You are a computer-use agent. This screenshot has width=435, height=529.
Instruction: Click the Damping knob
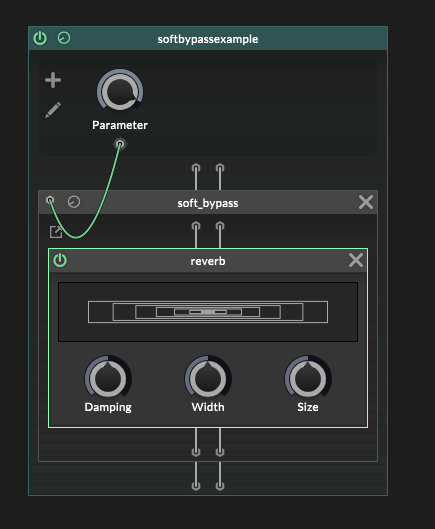108,377
